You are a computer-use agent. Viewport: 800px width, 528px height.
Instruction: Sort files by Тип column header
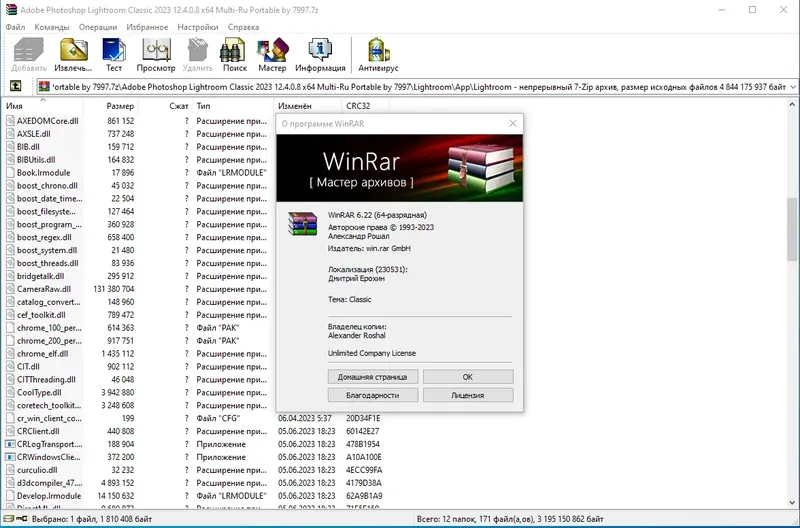pos(233,106)
